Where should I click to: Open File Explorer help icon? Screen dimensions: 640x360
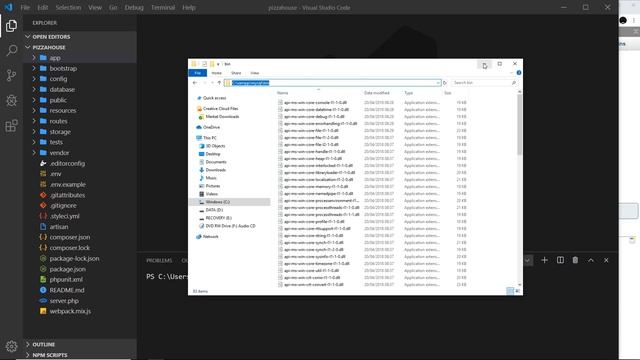[519, 73]
